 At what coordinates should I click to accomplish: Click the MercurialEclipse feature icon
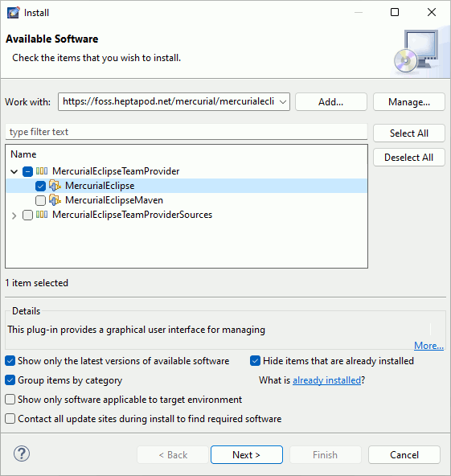(55, 186)
